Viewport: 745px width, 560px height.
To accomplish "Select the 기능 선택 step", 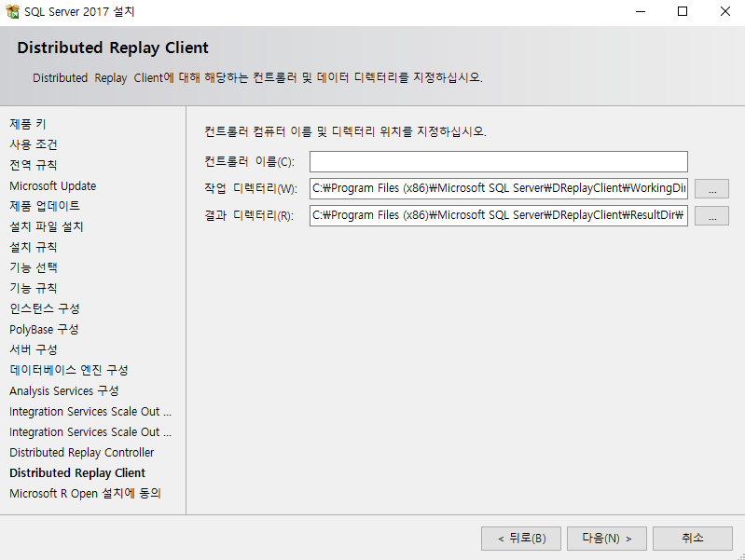I will pos(34,267).
